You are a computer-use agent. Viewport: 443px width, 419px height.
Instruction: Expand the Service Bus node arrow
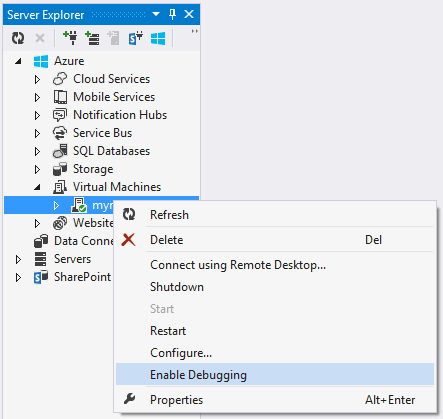(x=37, y=133)
